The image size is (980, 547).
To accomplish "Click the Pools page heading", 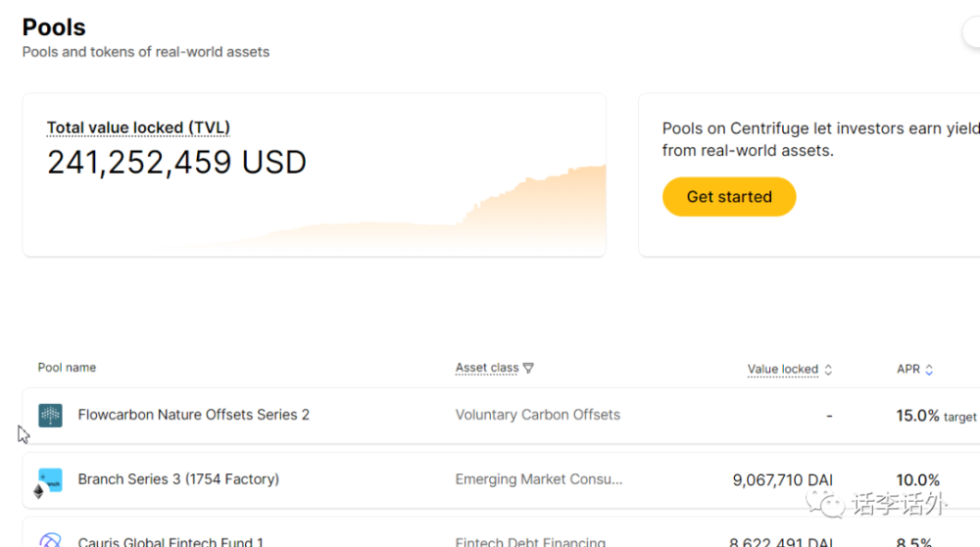I will pos(54,27).
